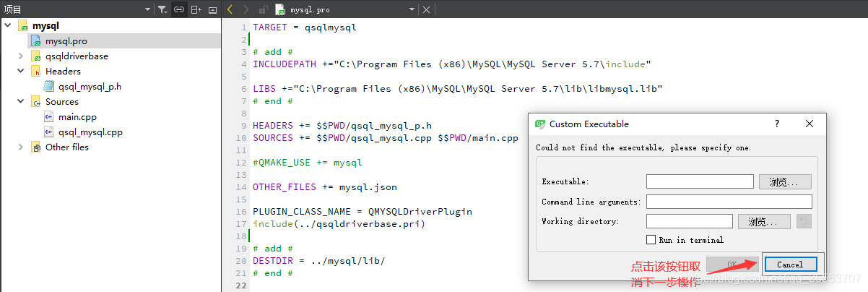This screenshot has width=868, height=292.
Task: Click the Working directory input field
Action: coord(690,221)
